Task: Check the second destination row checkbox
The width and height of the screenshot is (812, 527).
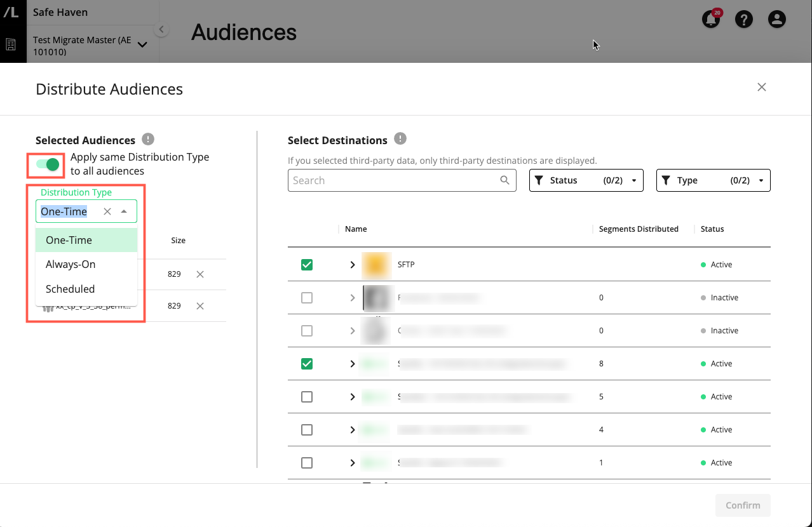Action: pos(307,297)
